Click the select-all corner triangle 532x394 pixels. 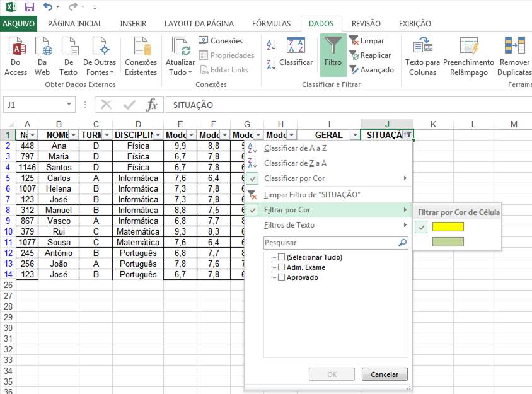(x=10, y=124)
